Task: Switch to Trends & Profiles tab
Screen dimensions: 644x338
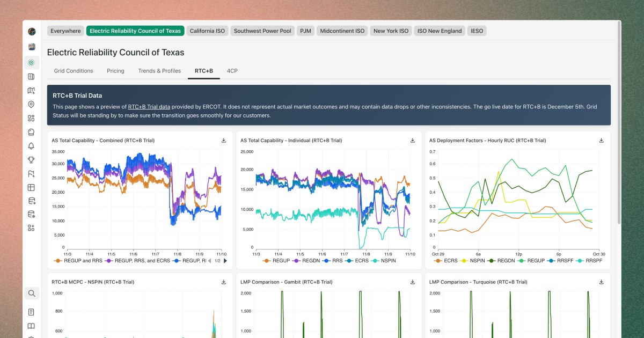Action: (159, 71)
